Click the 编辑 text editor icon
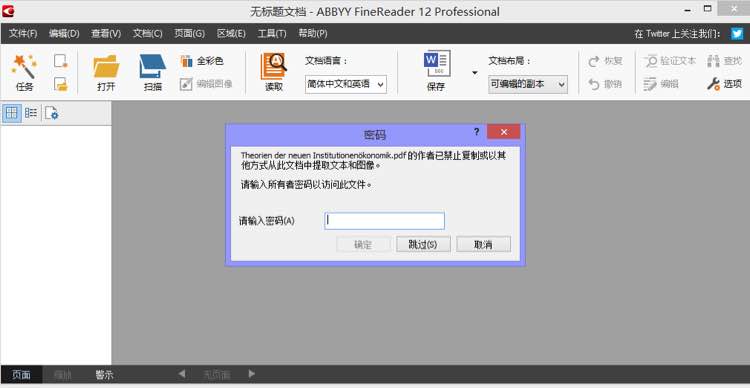Screen dimensions: 750x388 click(x=650, y=84)
